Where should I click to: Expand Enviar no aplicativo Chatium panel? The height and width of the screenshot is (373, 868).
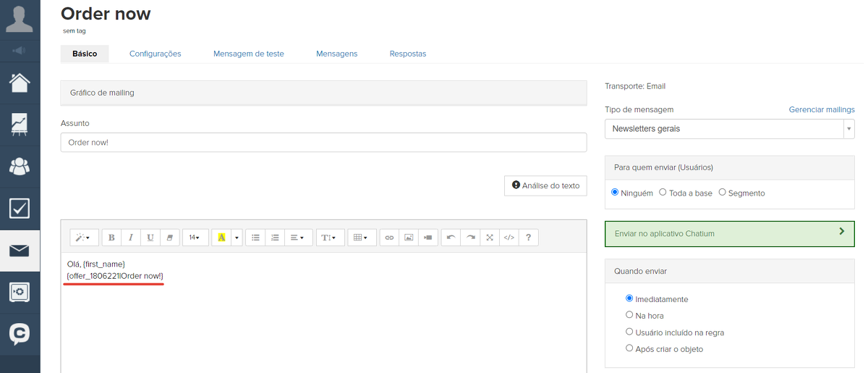coord(729,234)
